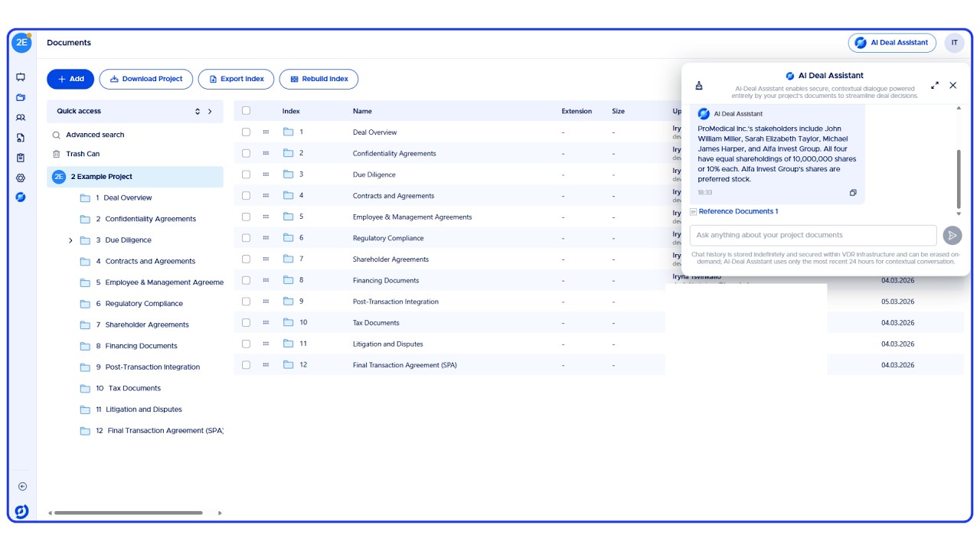Toggle Quick access up-down sort arrows

point(198,111)
